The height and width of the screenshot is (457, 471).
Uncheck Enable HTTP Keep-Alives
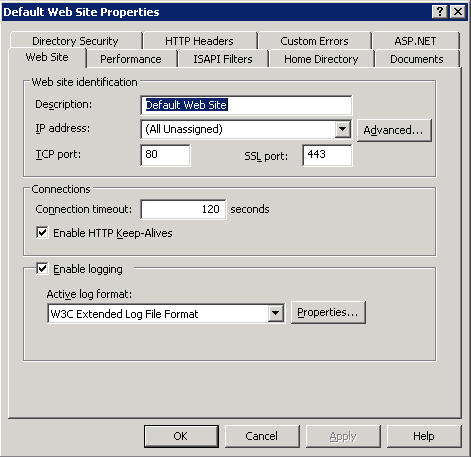42,232
